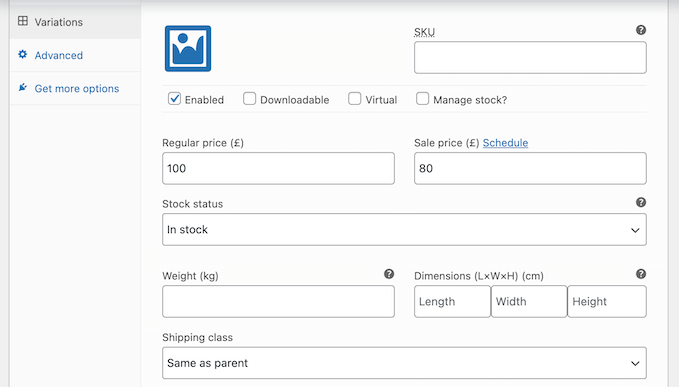
Task: Open the Shipping class dropdown
Action: point(404,363)
